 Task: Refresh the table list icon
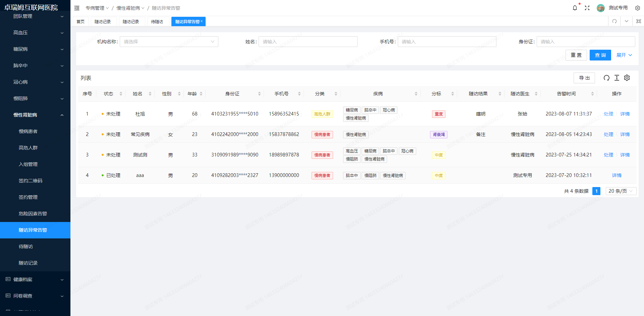coord(606,78)
